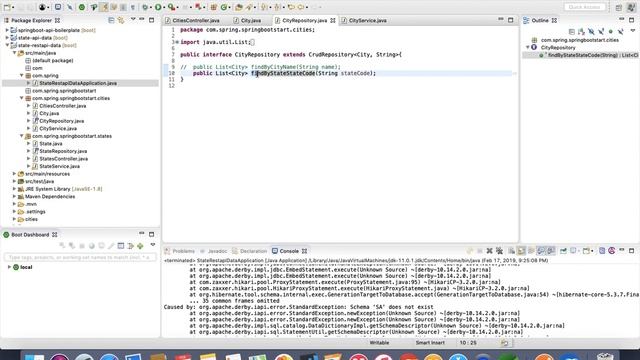
Task: Select StatesController.java in explorer tree
Action: click(x=63, y=158)
